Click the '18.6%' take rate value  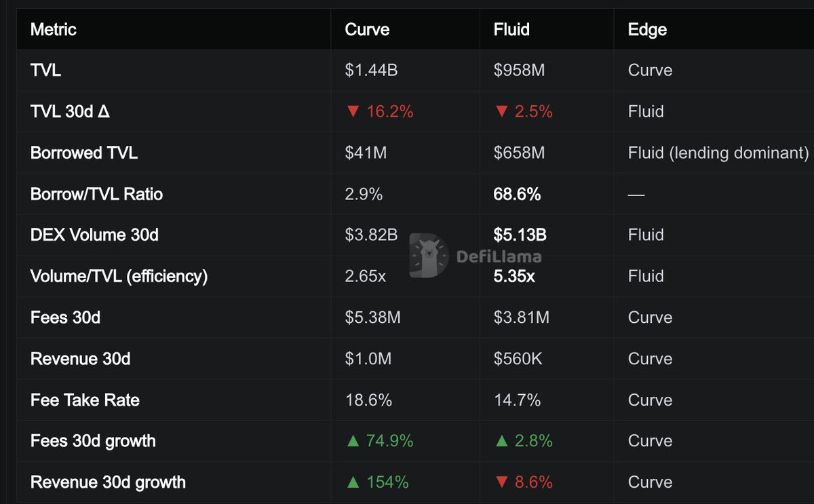pyautogui.click(x=368, y=400)
